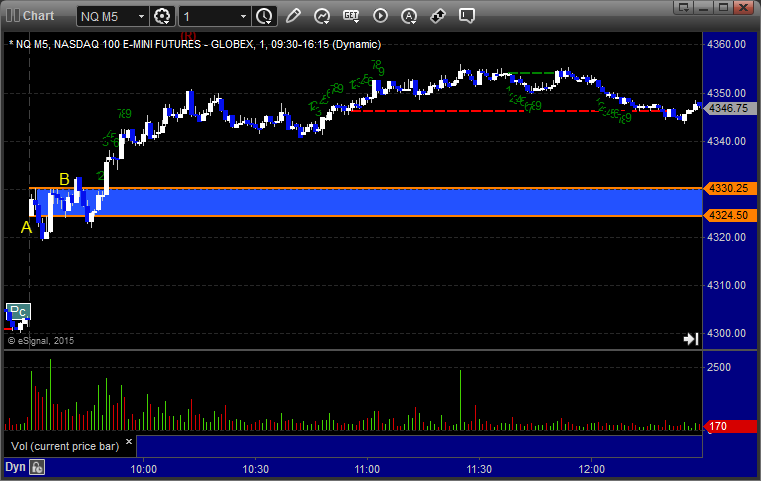Click the Pc marker icon on chart
This screenshot has width=761, height=481.
pos(18,311)
